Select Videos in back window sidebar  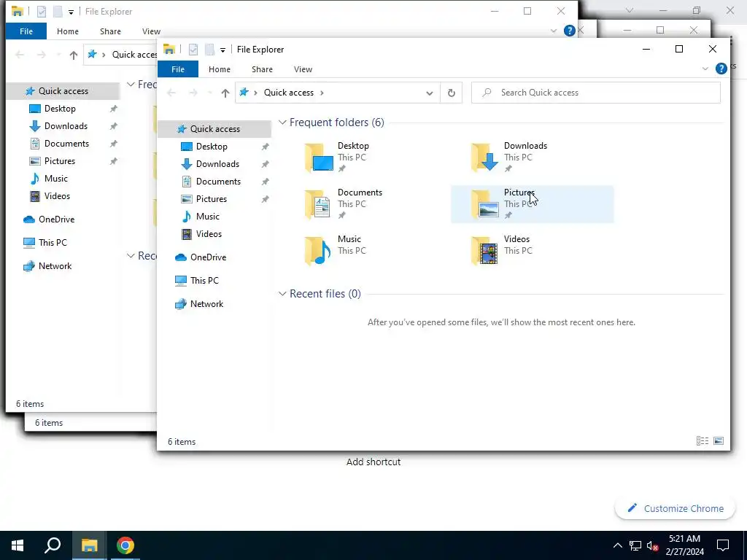[57, 196]
